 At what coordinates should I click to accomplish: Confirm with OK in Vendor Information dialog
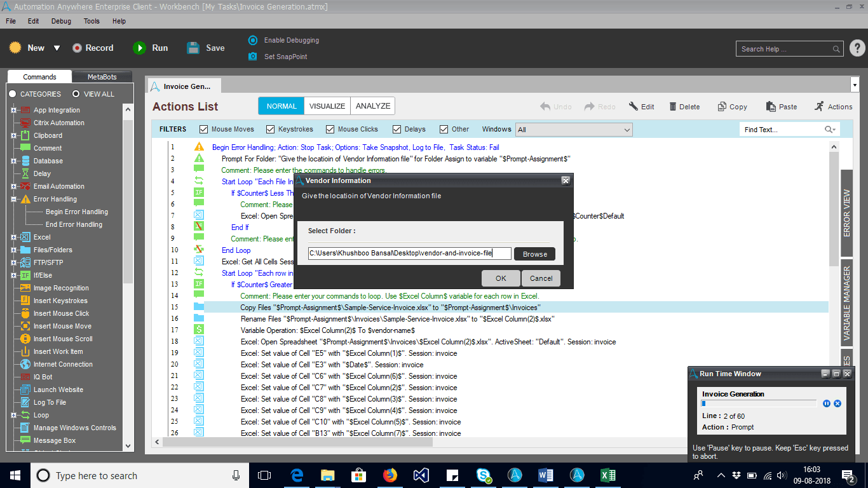point(501,278)
